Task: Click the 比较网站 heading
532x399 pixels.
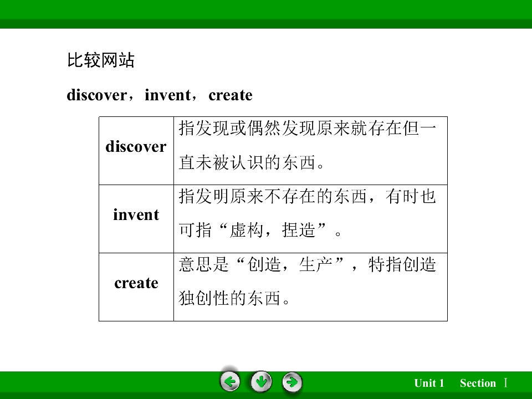Action: pyautogui.click(x=101, y=60)
